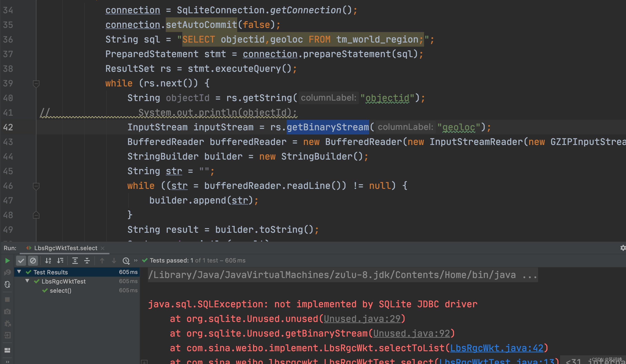Toggle Show Ignored tests filter

click(x=33, y=260)
